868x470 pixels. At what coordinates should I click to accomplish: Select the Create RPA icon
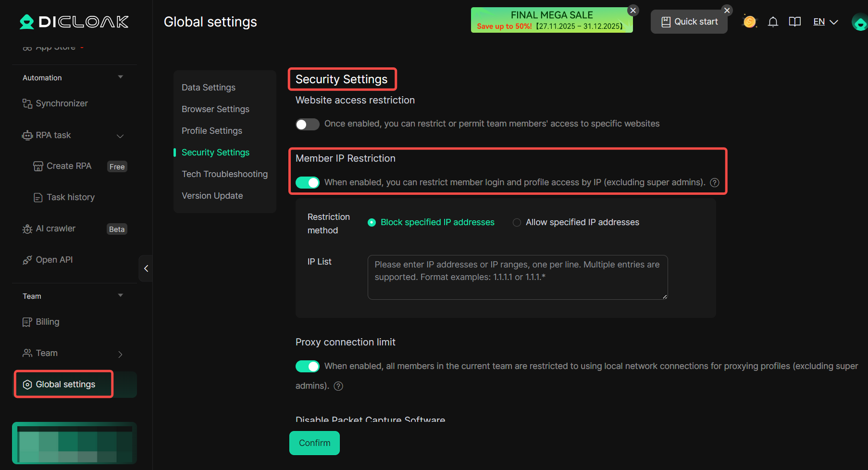tap(38, 166)
